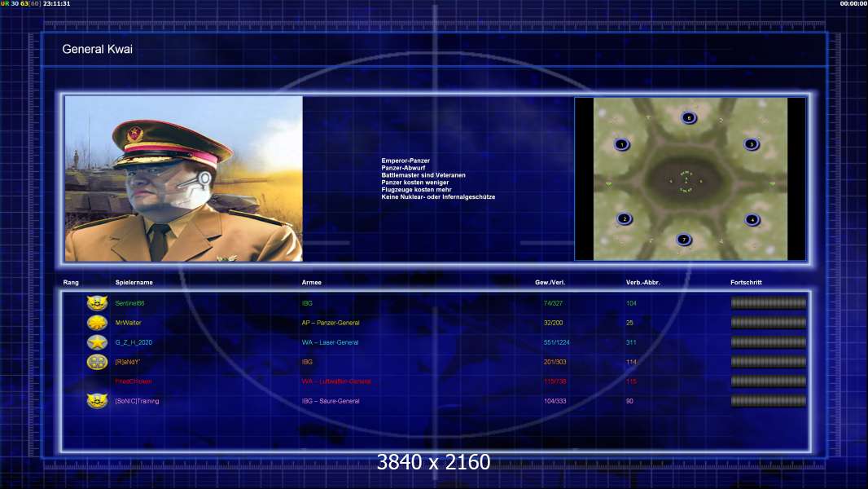The width and height of the screenshot is (868, 489).
Task: Click the rank medal next to [R]aNdY'
Action: pos(97,362)
